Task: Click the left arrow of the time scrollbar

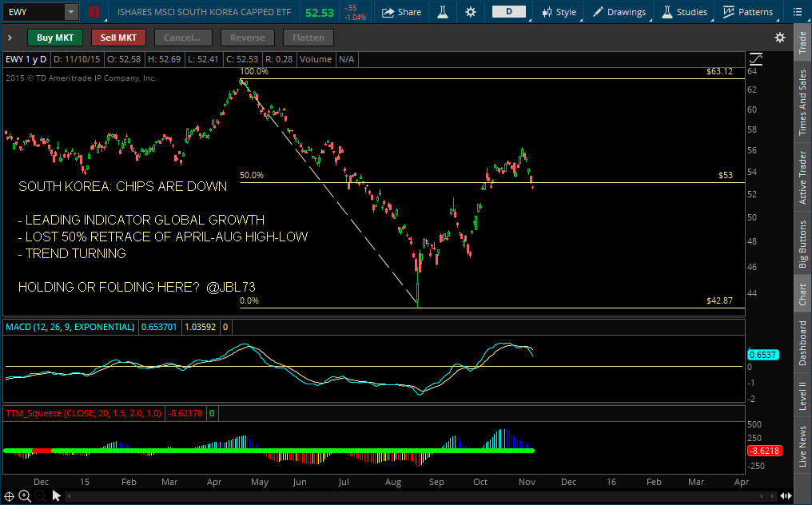Action: pyautogui.click(x=70, y=496)
